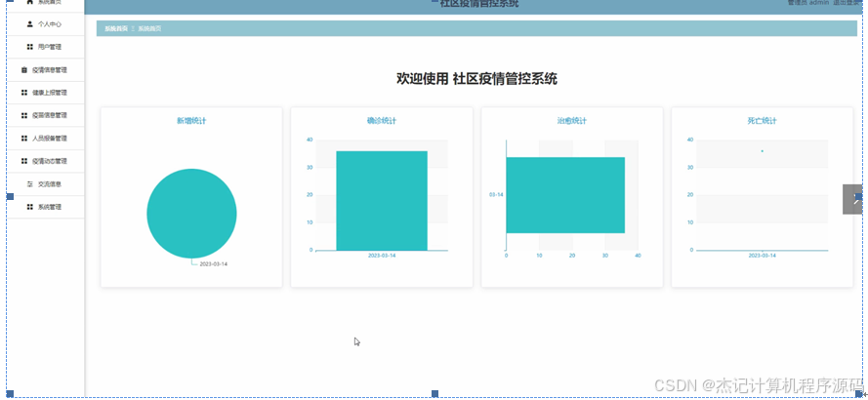Image resolution: width=868 pixels, height=400 pixels.
Task: Click the vertical bar in 确诊统计 chart
Action: click(x=382, y=201)
